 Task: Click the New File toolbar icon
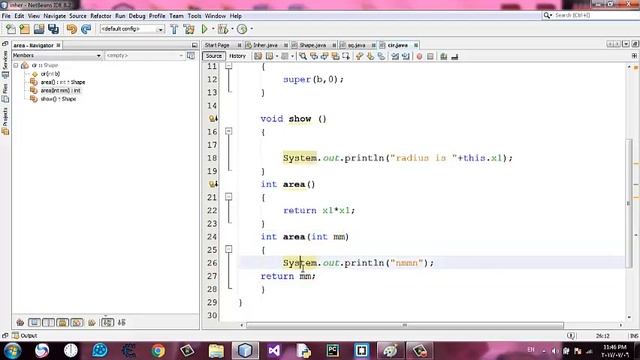11,29
